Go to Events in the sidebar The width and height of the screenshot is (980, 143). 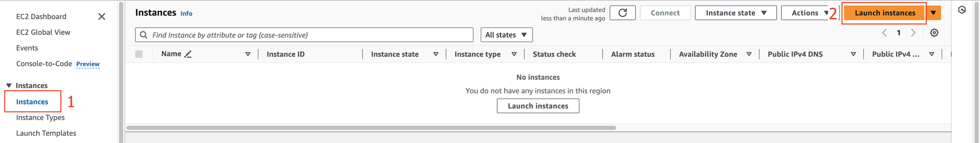coord(27,48)
